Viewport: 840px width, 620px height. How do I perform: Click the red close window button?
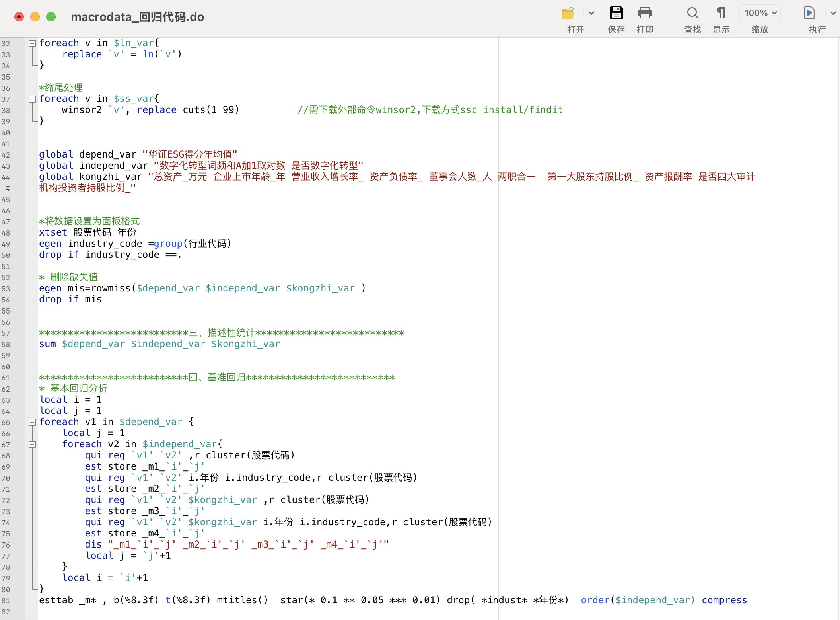pos(19,17)
